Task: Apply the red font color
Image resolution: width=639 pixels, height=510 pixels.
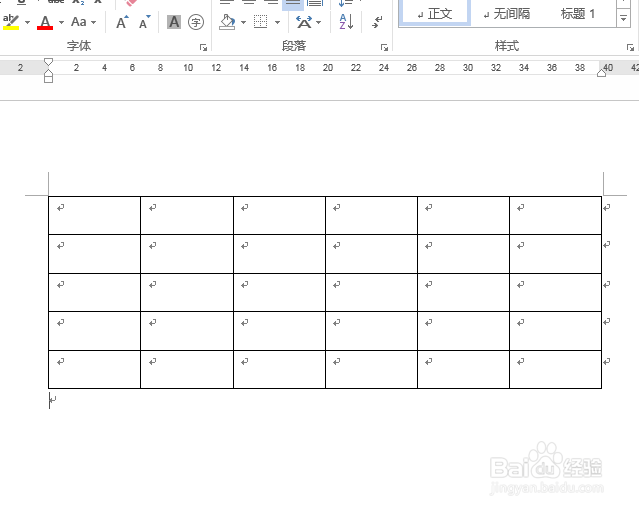Action: point(45,22)
